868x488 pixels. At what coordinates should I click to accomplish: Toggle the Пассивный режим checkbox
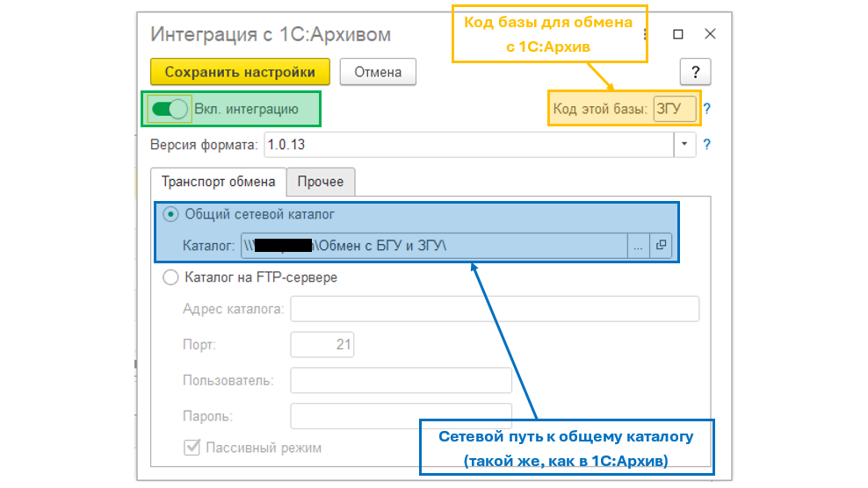[x=192, y=447]
